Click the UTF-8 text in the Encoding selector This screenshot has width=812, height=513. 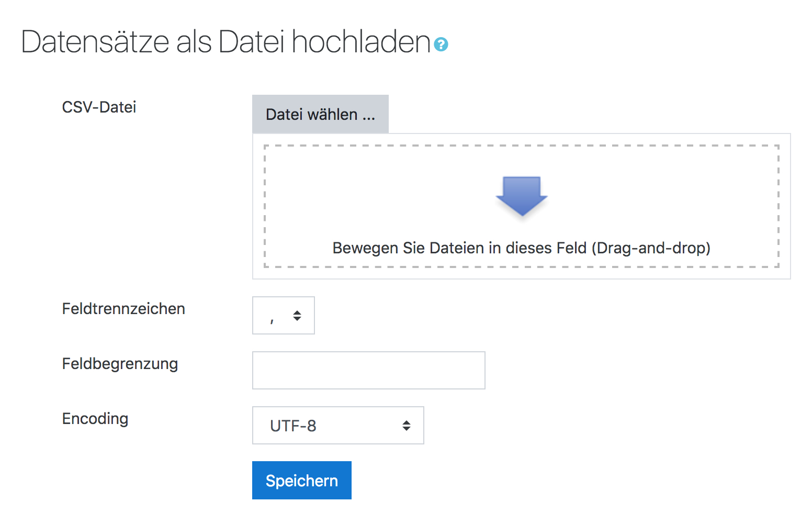click(293, 426)
